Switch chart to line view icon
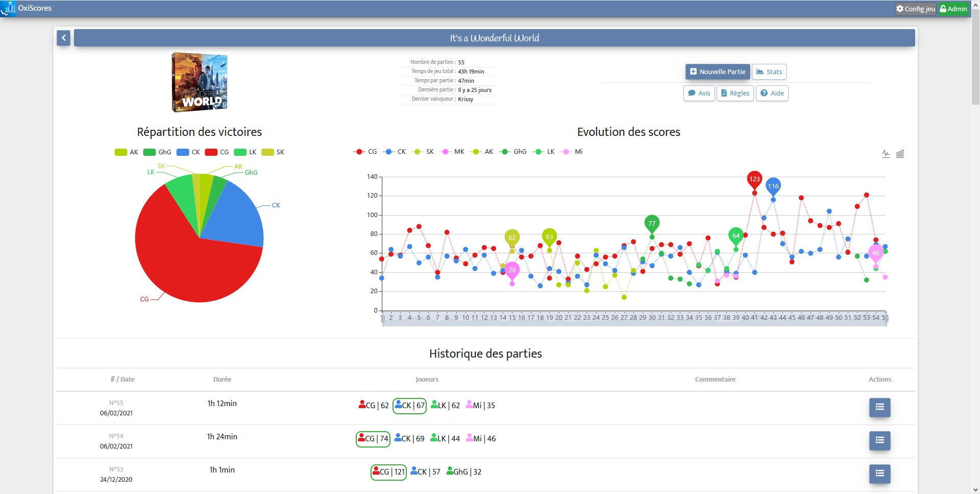Image resolution: width=980 pixels, height=494 pixels. pos(886,154)
